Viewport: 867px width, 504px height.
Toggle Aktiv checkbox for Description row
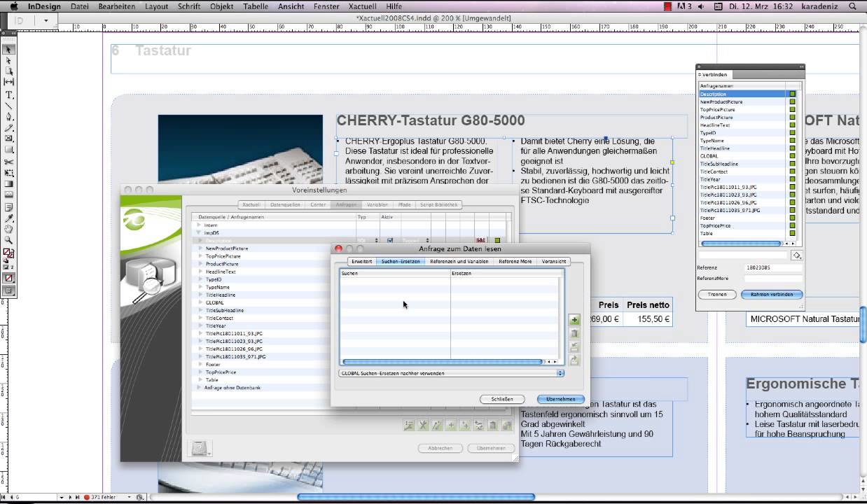(x=390, y=241)
